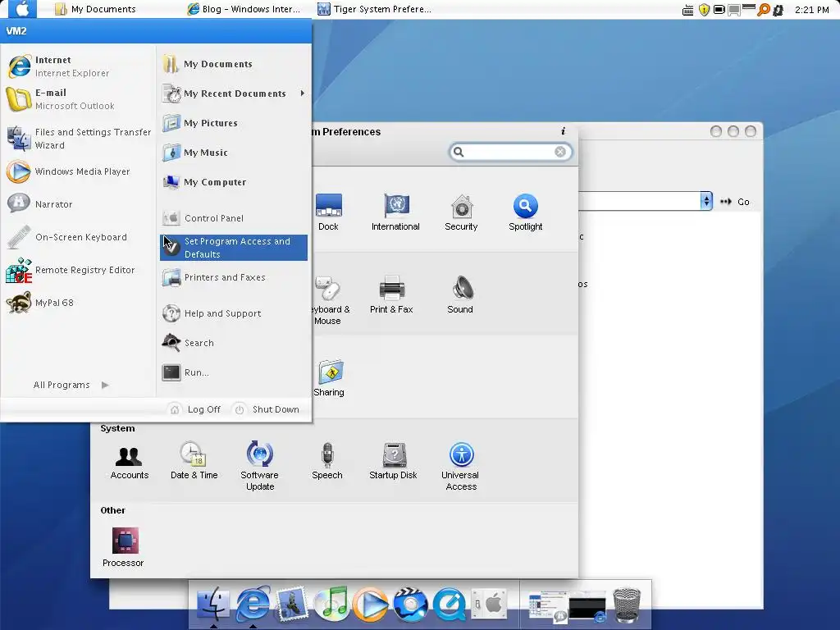This screenshot has width=840, height=630.
Task: Switch to Tiger System Preferences taskbar item
Action: point(374,9)
